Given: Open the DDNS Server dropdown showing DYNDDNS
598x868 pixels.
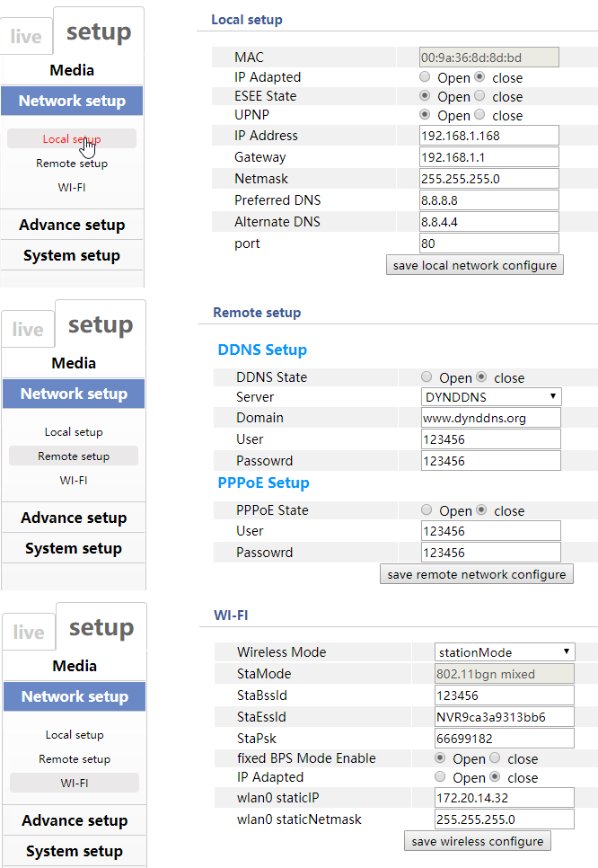Looking at the screenshot, I should click(491, 396).
